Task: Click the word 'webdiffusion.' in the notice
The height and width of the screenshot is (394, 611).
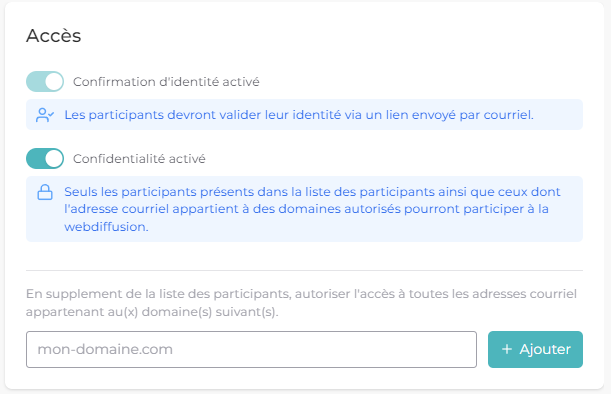Action: click(x=106, y=227)
